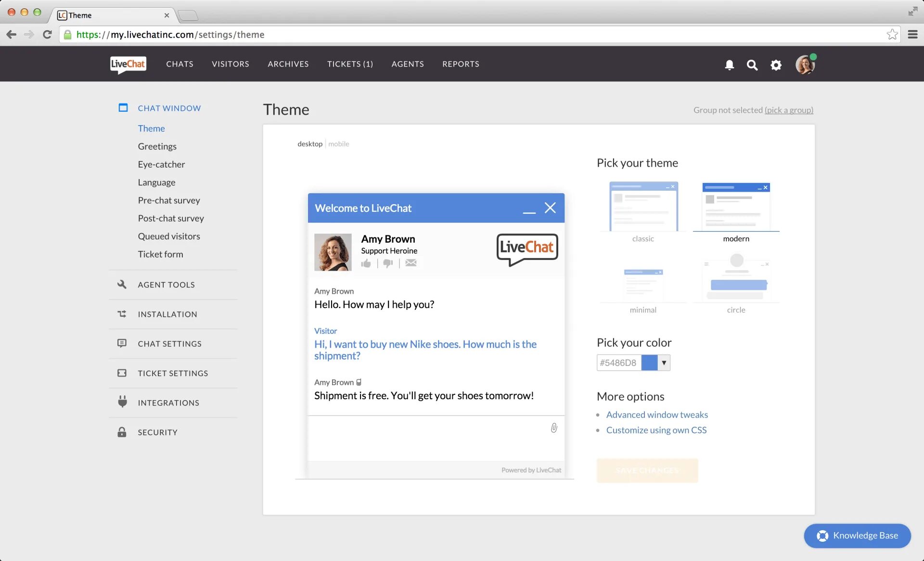Click the notifications bell icon
The image size is (924, 561).
[729, 65]
